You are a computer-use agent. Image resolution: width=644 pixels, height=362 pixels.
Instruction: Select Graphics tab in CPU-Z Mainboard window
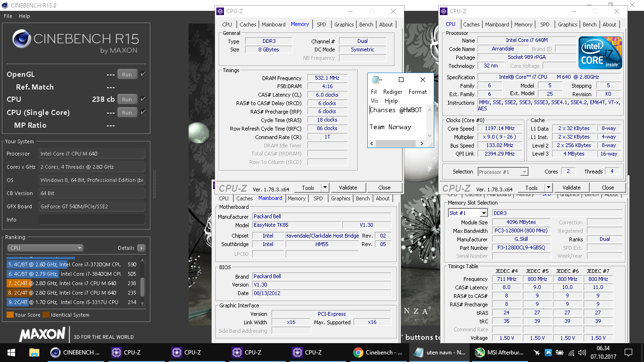pyautogui.click(x=341, y=198)
